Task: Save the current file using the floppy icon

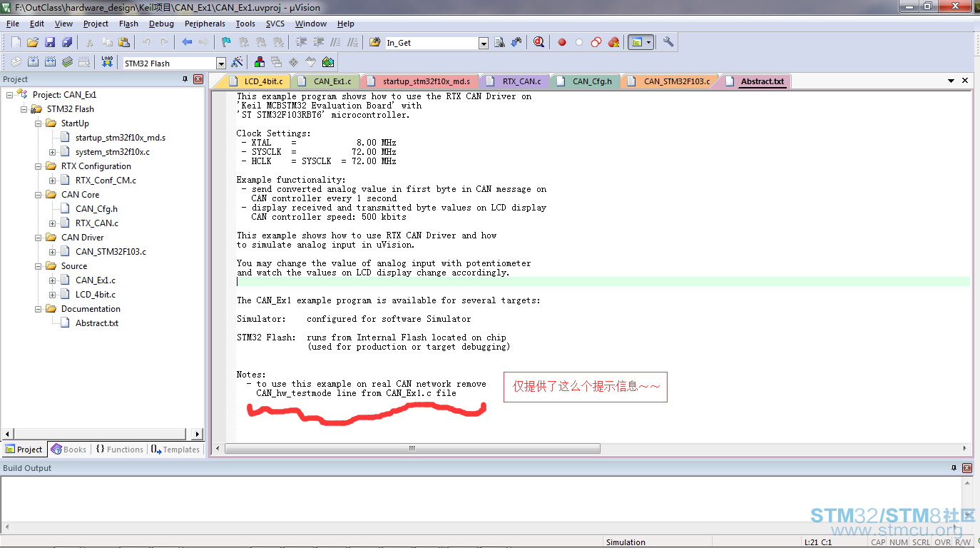Action: tap(50, 42)
